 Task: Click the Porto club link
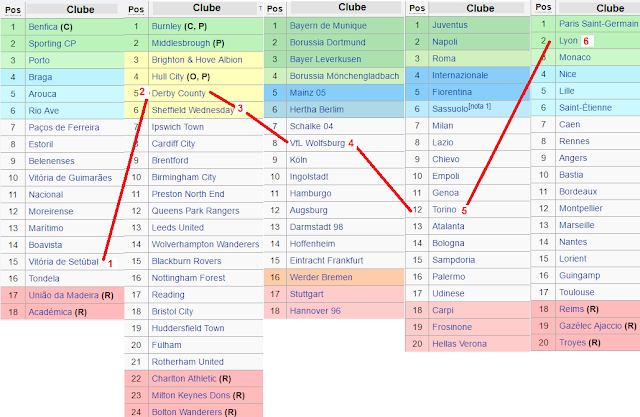pos(39,60)
